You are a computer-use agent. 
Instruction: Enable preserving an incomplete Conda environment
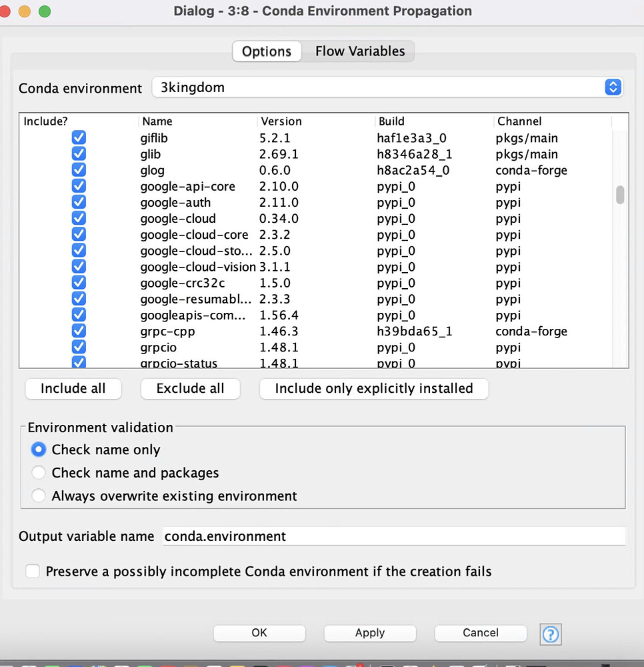point(32,571)
